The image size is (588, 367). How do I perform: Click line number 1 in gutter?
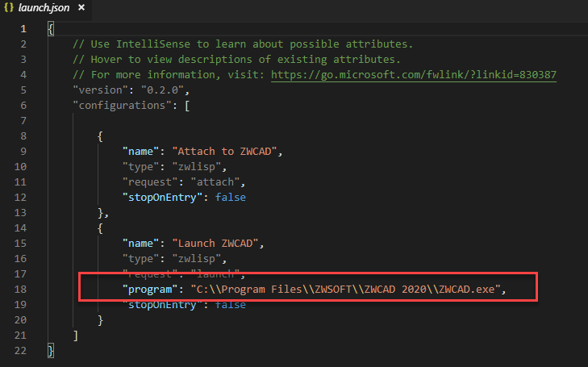click(x=23, y=29)
